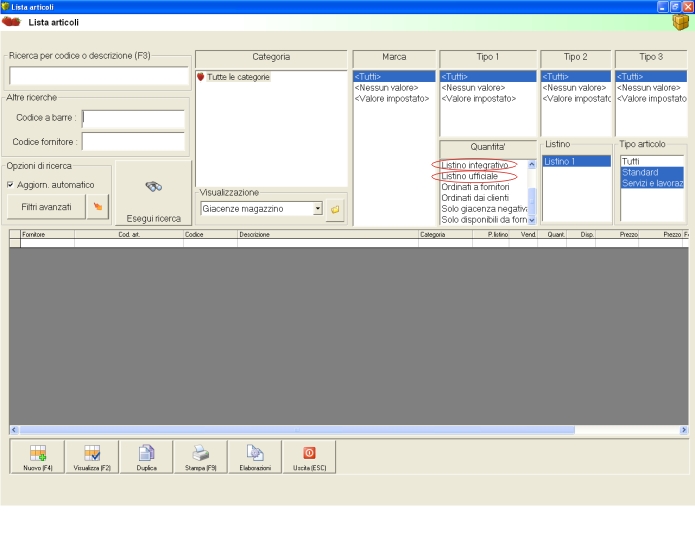The width and height of the screenshot is (695, 556).
Task: Click the grid horizontal scrollbar thumb
Action: click(x=297, y=430)
